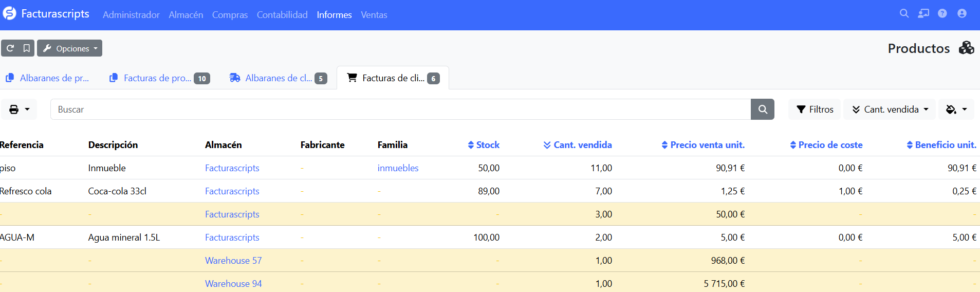Click the Productos cubes icon
The width and height of the screenshot is (980, 292).
pos(966,48)
